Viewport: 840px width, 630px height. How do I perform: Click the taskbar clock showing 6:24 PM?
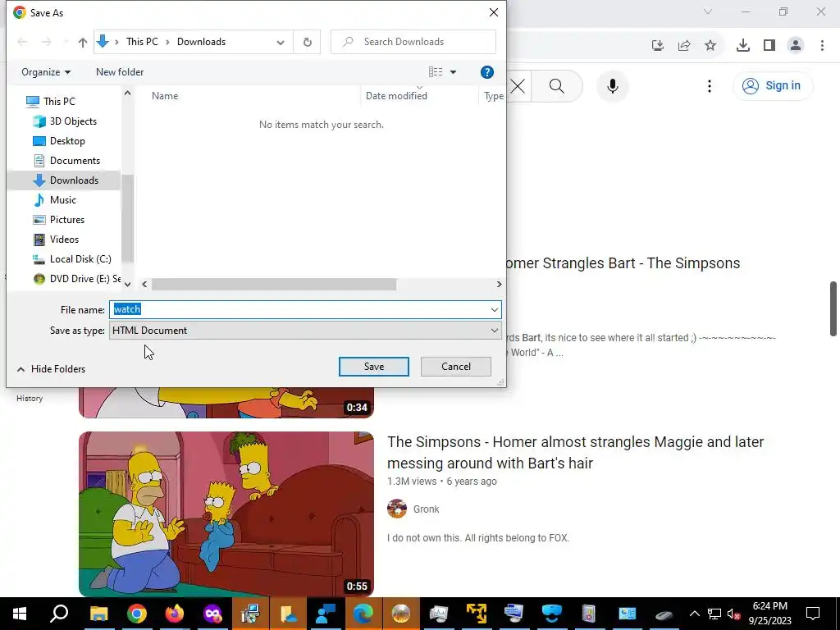(769, 614)
